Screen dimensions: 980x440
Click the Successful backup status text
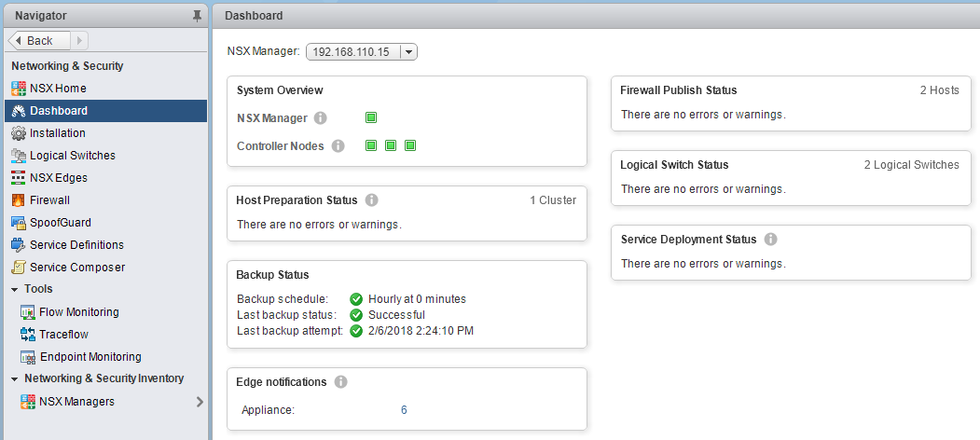click(x=396, y=315)
